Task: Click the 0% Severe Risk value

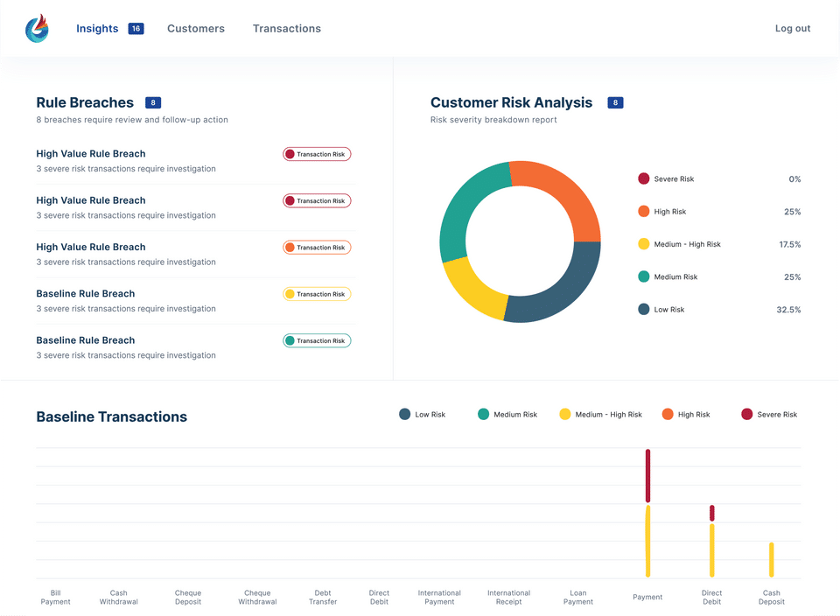Action: [x=795, y=178]
